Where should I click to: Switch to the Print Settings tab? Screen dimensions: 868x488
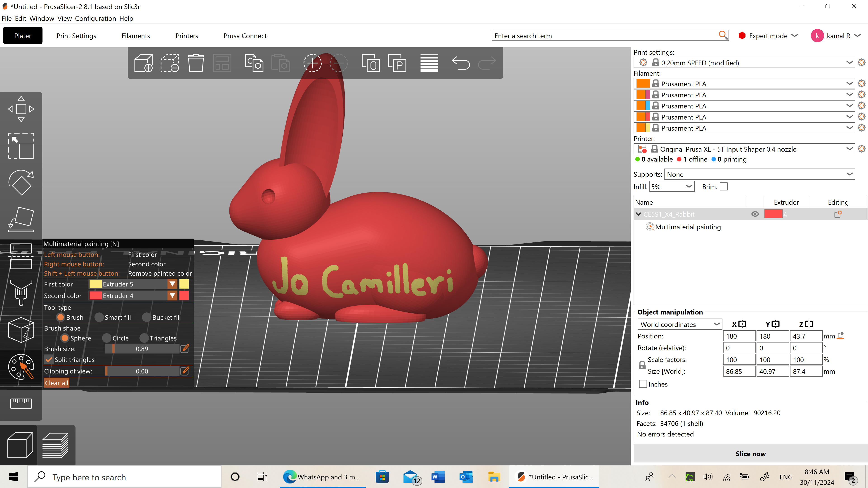coord(76,36)
